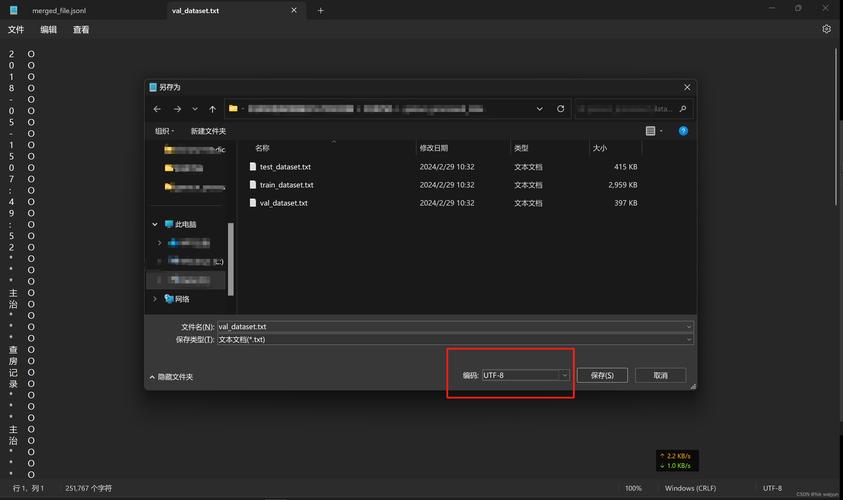Click the Back arrow in Save As dialog
This screenshot has width=843, height=500.
pos(157,109)
